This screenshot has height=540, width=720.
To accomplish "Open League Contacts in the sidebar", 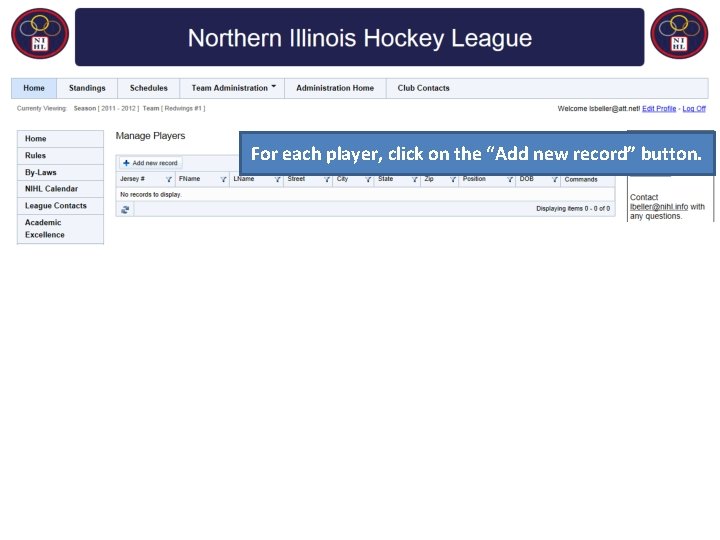I will [x=60, y=206].
